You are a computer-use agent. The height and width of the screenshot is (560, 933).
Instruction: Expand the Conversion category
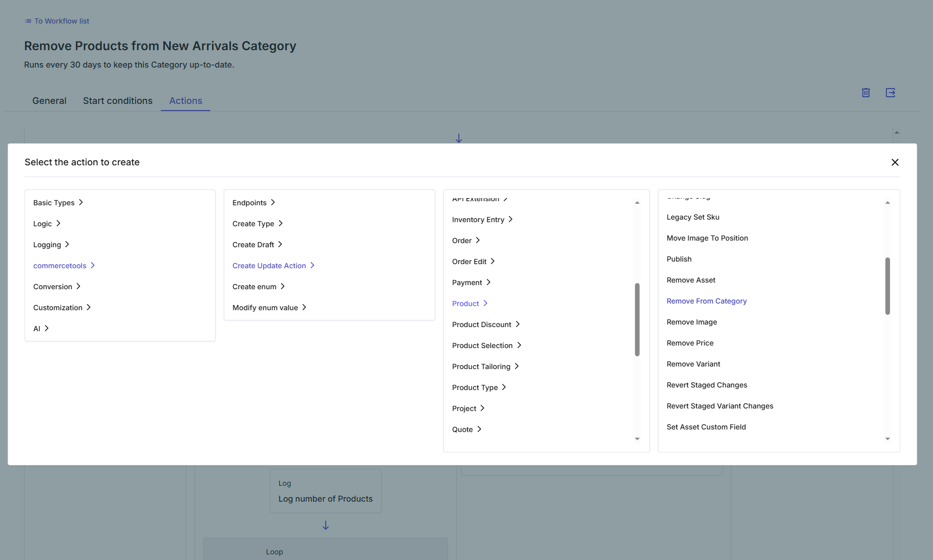[53, 286]
